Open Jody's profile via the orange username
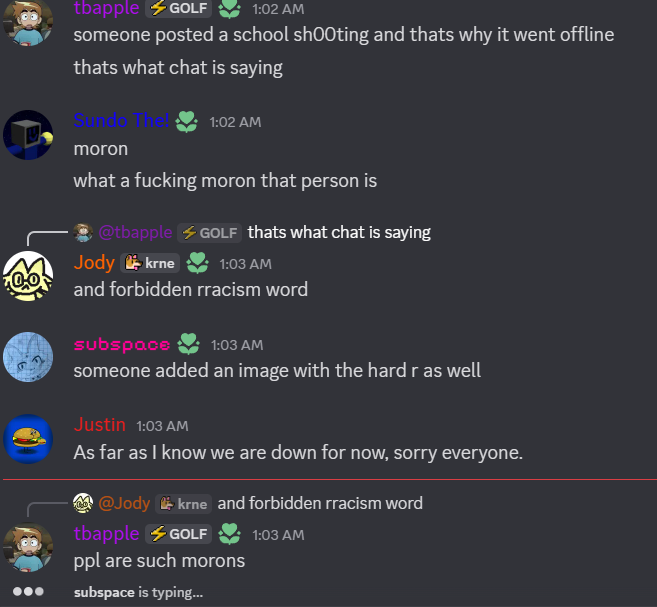This screenshot has width=657, height=607. [x=94, y=263]
